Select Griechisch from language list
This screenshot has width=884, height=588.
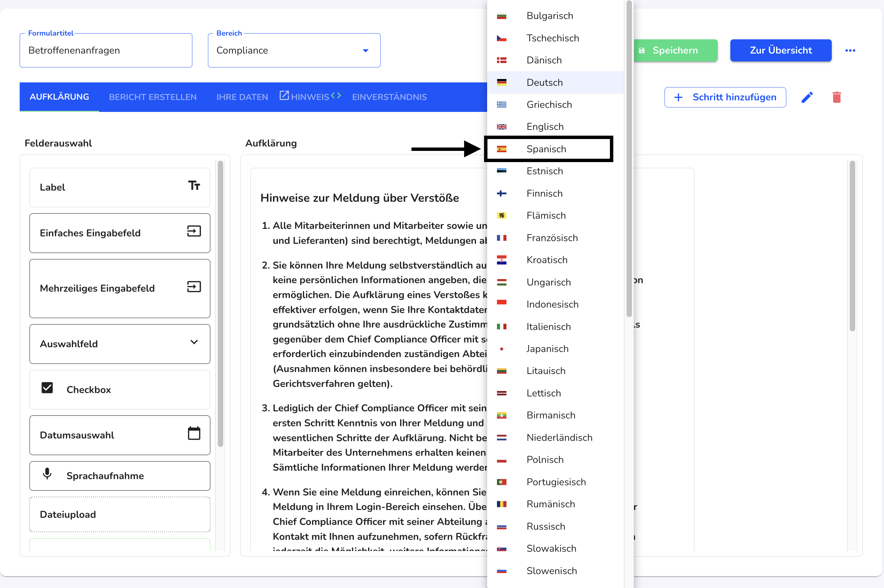click(555, 104)
